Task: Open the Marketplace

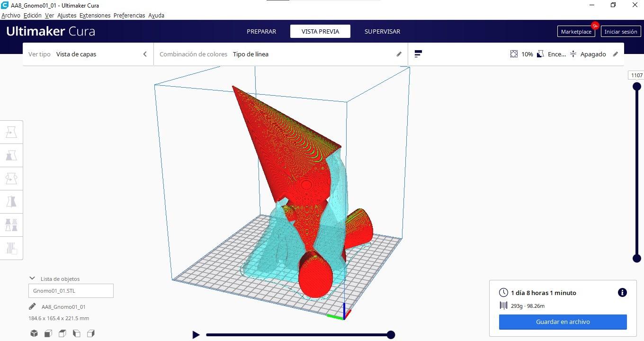Action: 576,32
